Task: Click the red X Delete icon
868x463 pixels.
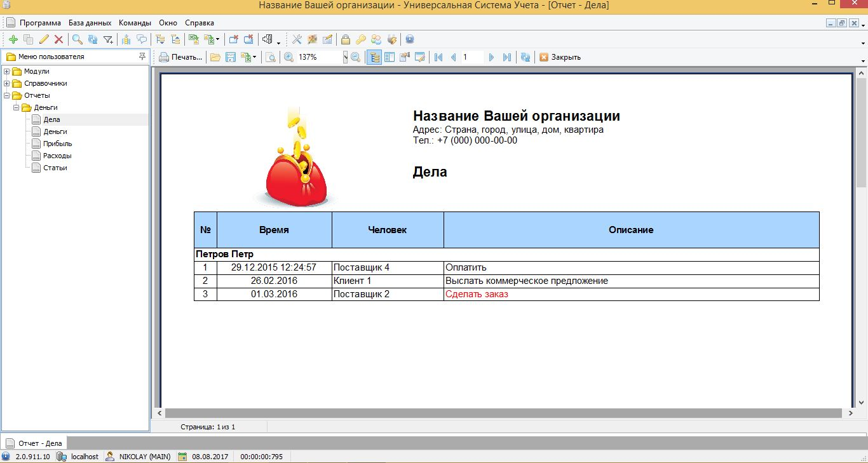Action: (x=58, y=39)
